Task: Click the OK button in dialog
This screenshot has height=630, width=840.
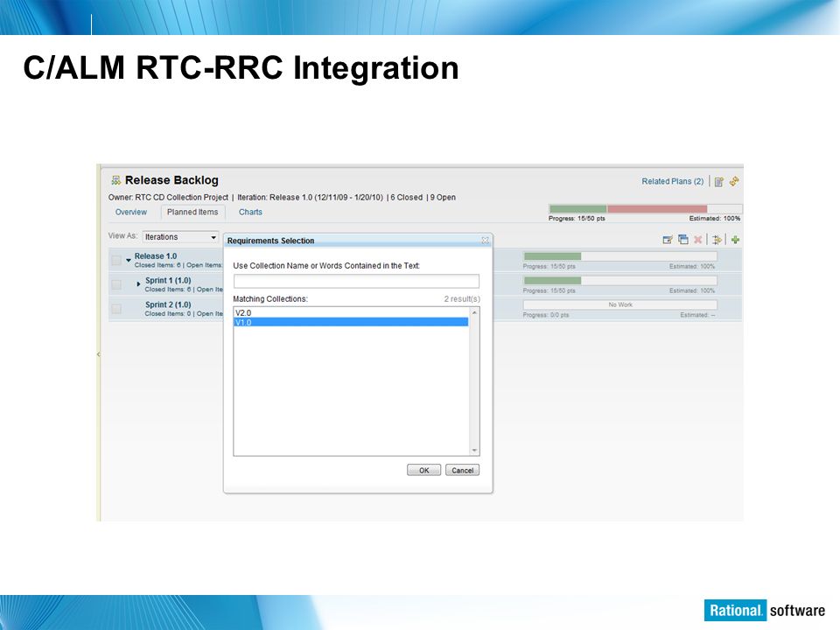Action: point(423,471)
